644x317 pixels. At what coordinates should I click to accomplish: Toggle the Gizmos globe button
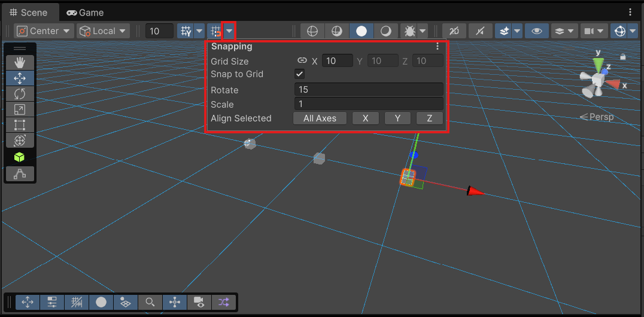(x=620, y=31)
